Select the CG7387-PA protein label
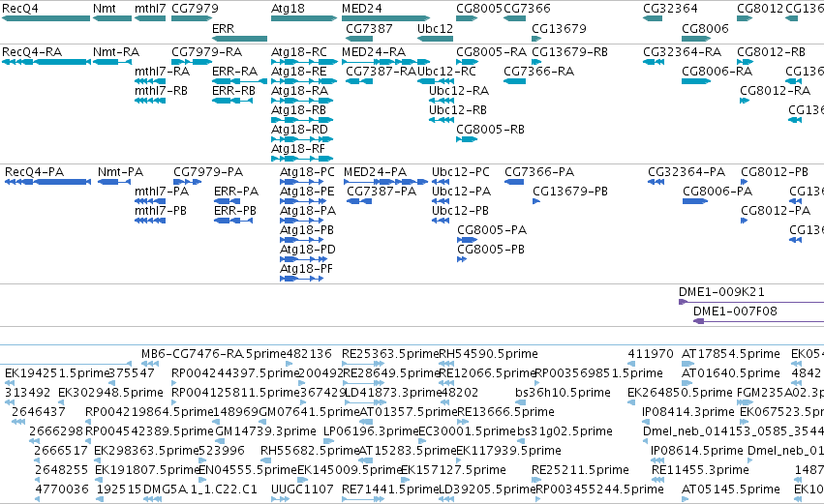Screen dimensions: 824x504 click(x=381, y=193)
